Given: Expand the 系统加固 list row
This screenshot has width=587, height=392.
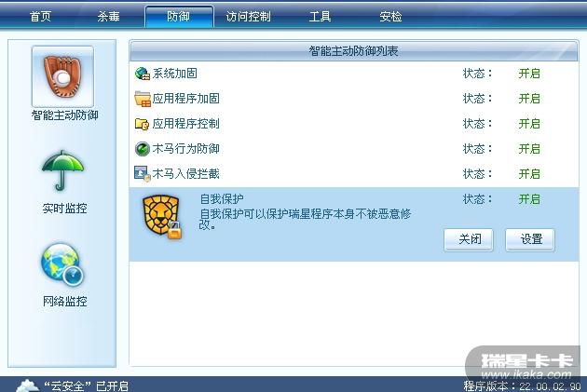Looking at the screenshot, I should click(x=354, y=74).
